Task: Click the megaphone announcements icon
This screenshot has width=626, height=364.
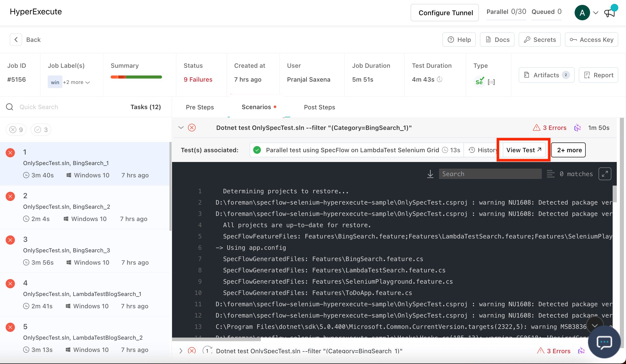Action: tap(609, 13)
